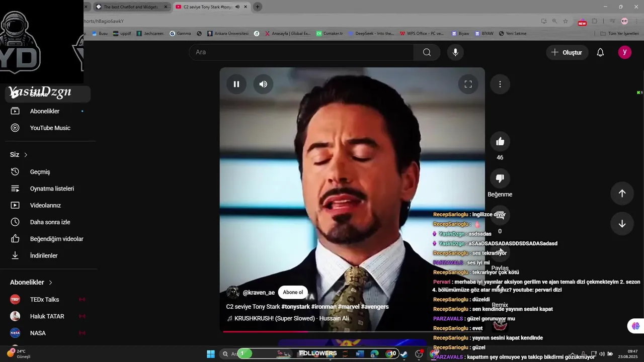
Task: Open the Cvmaker.tr bookmark
Action: click(x=330, y=34)
